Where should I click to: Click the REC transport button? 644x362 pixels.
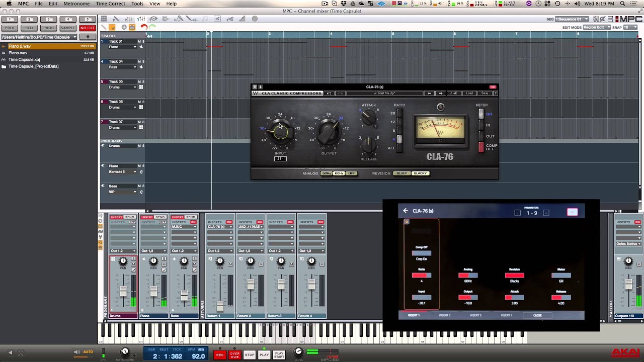click(x=220, y=355)
